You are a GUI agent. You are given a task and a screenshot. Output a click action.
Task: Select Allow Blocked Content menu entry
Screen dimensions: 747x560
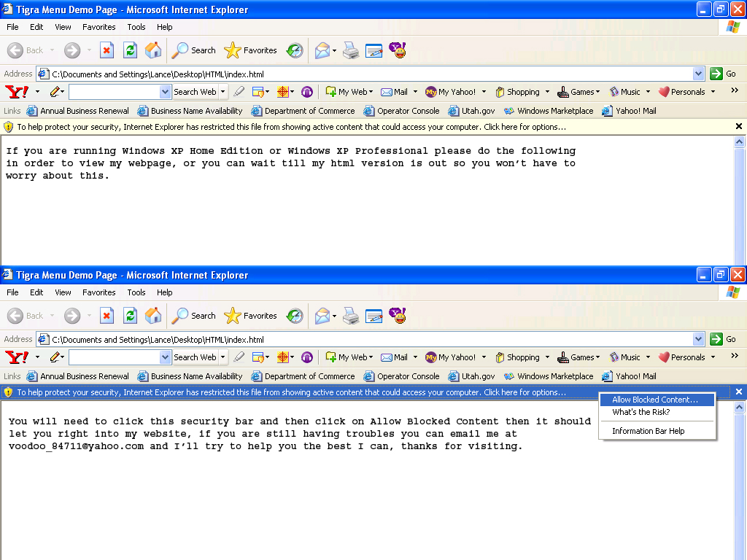pos(657,400)
